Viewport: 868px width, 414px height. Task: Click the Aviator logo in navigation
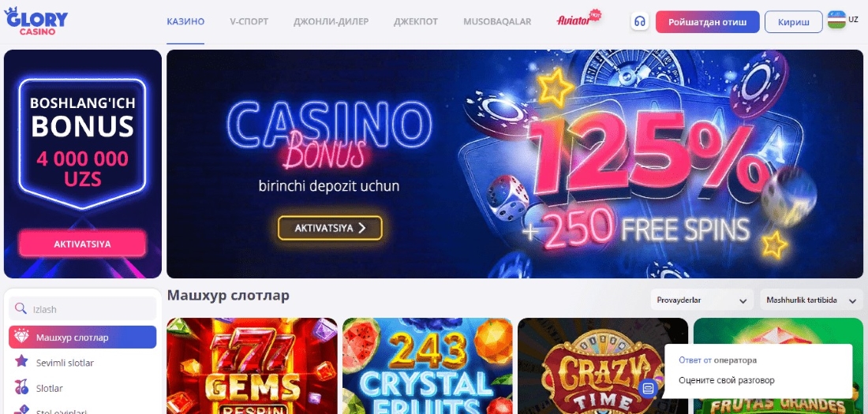tap(578, 20)
